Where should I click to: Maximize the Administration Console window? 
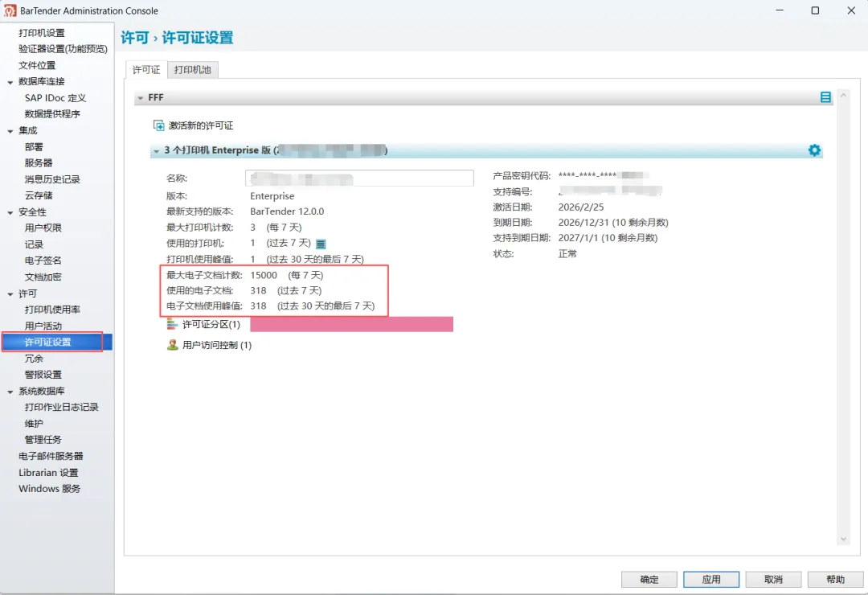pyautogui.click(x=815, y=10)
